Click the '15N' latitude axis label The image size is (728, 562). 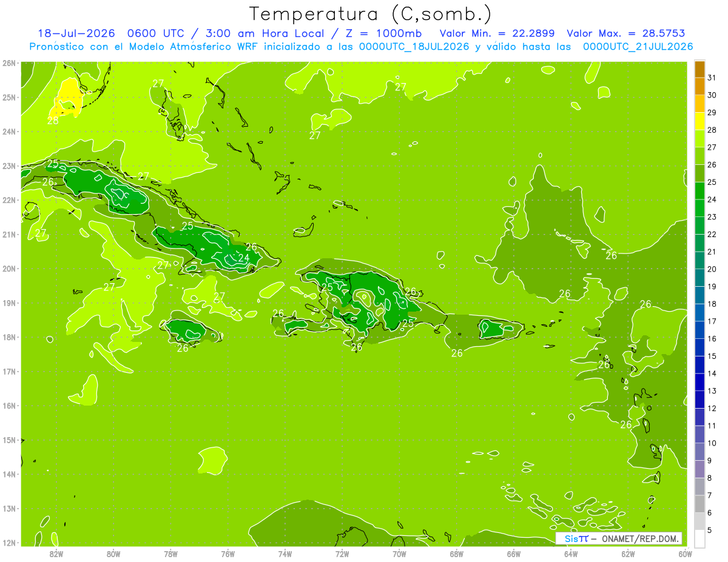tap(10, 440)
